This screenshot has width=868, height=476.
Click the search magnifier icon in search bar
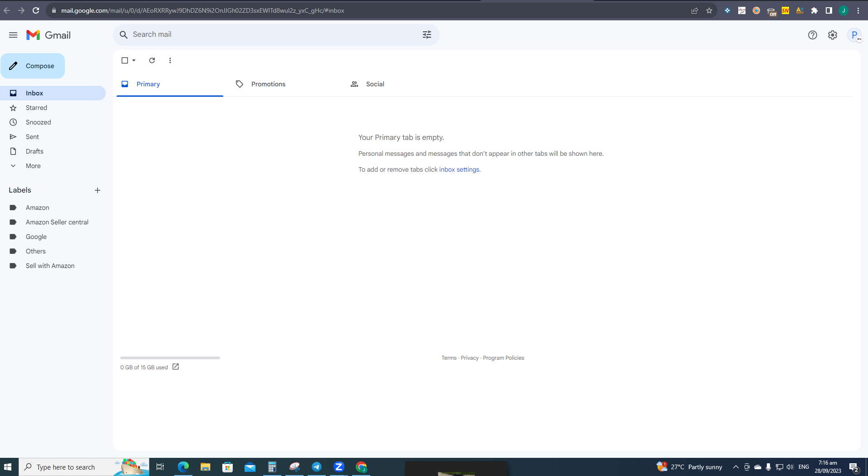[x=123, y=35]
